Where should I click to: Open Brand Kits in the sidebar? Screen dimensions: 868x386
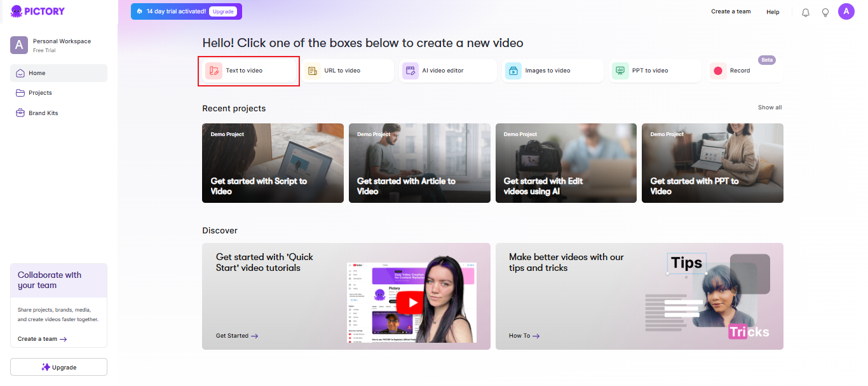[x=58, y=113]
